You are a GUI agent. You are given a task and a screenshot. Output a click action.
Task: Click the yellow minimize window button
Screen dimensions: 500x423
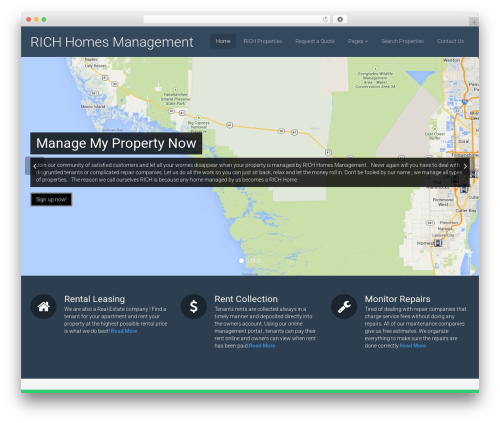coord(36,20)
